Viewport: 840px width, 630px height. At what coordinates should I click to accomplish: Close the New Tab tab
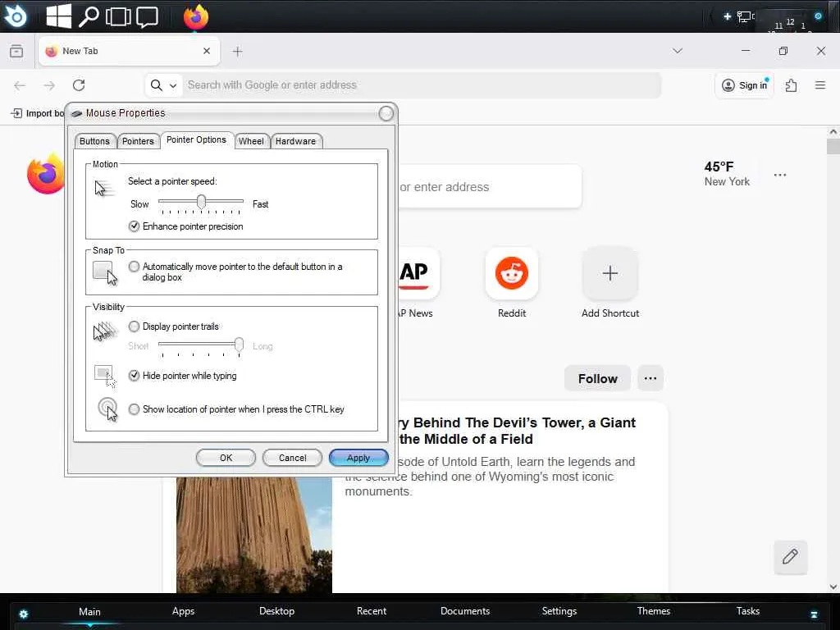[207, 51]
